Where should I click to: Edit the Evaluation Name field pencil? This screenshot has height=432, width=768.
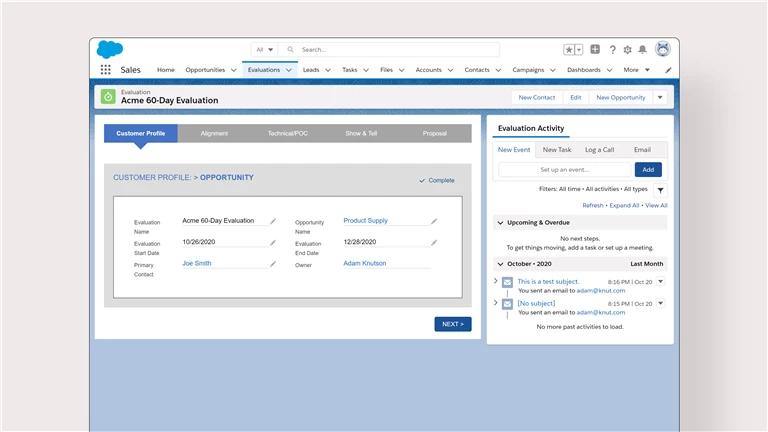point(273,221)
